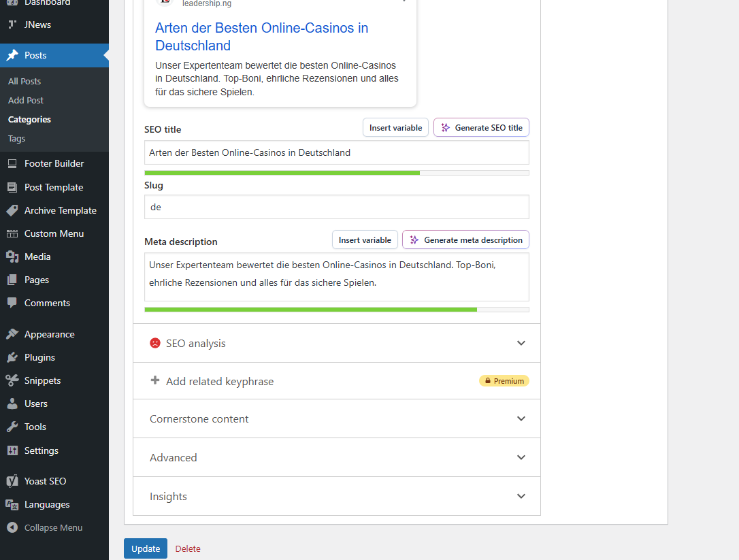The height and width of the screenshot is (560, 739).
Task: Click the Update button
Action: [146, 548]
